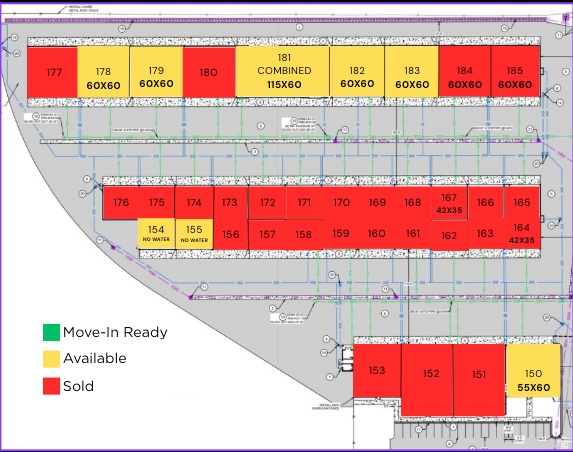
Task: Click sold unit 151
Action: tap(479, 380)
